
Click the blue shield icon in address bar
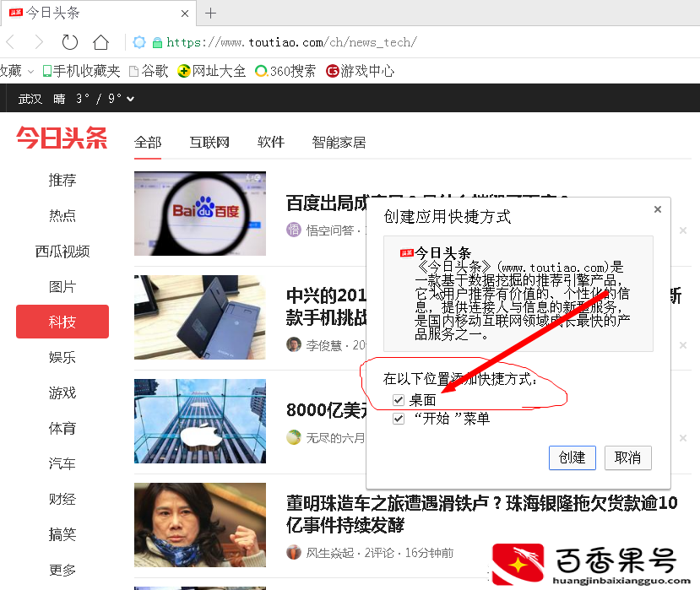click(x=139, y=42)
